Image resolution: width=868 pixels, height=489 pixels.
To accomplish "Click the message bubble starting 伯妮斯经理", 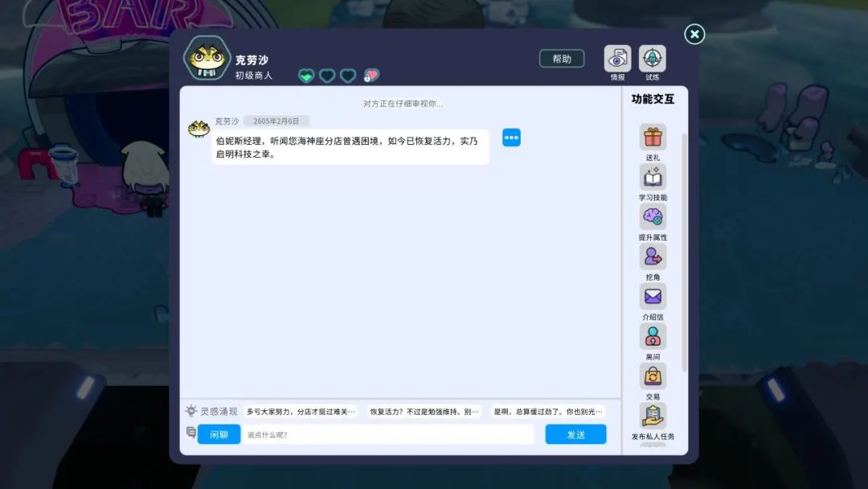I will 350,147.
